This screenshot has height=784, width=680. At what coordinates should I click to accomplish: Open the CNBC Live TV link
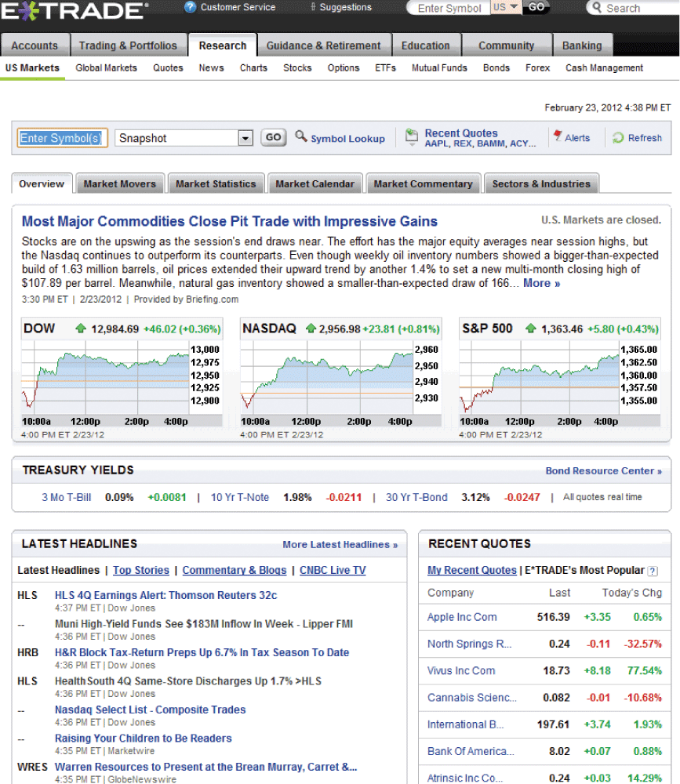pos(333,571)
